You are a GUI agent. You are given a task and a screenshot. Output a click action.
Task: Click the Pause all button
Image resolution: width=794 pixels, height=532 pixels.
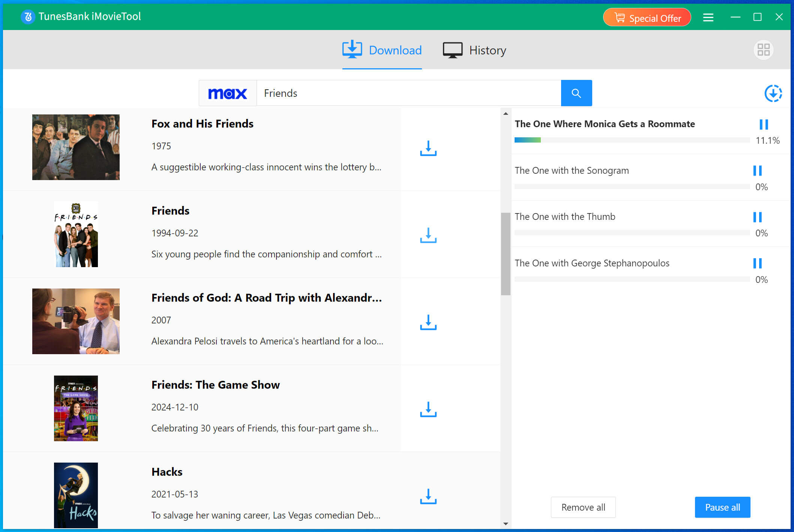click(x=722, y=507)
